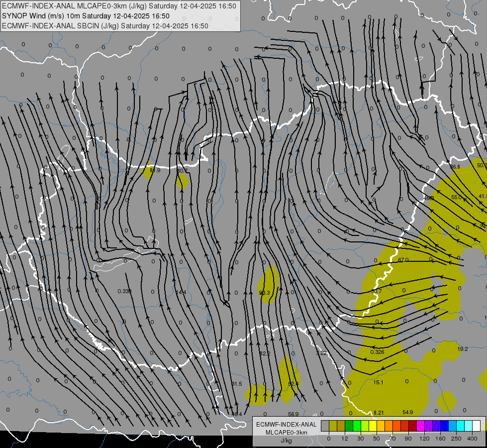Click the legend tick label 400

(x=472, y=439)
